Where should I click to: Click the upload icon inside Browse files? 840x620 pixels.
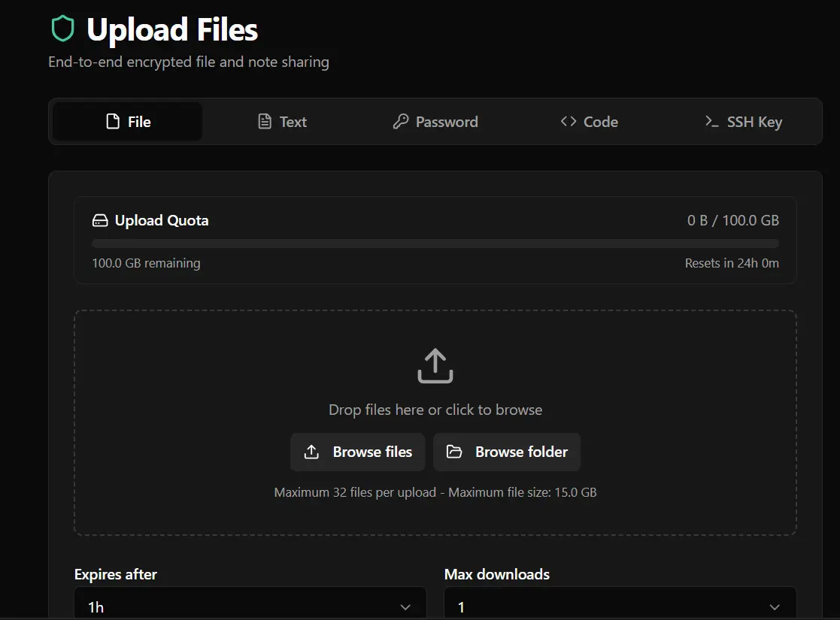311,452
